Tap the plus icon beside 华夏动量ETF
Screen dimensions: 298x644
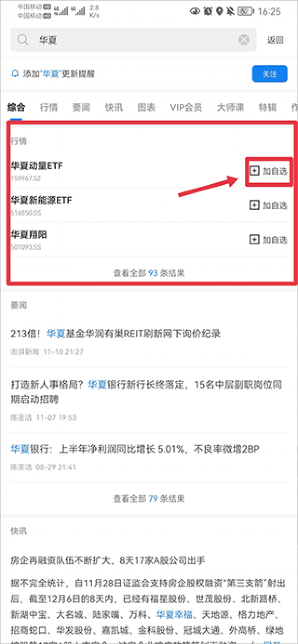(254, 171)
